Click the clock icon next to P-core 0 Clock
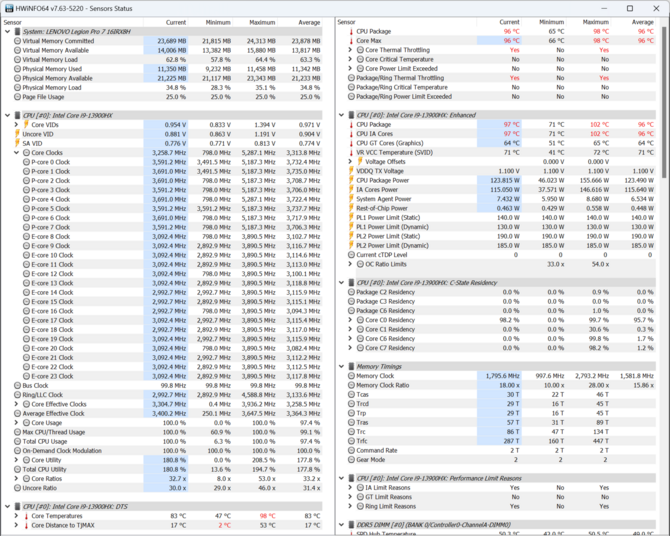Image resolution: width=670 pixels, height=536 pixels. 26,162
